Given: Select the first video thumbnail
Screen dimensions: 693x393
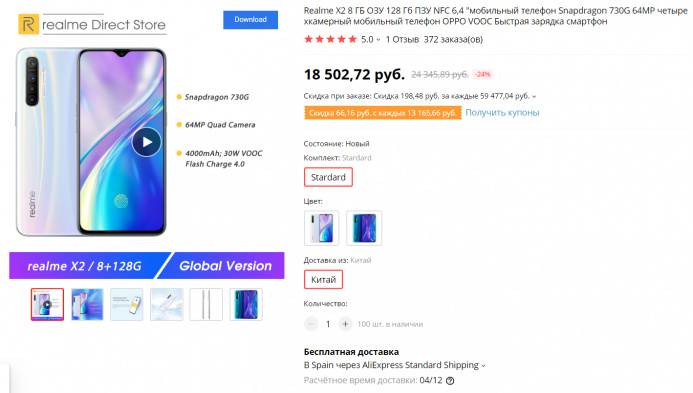Looking at the screenshot, I should point(47,304).
